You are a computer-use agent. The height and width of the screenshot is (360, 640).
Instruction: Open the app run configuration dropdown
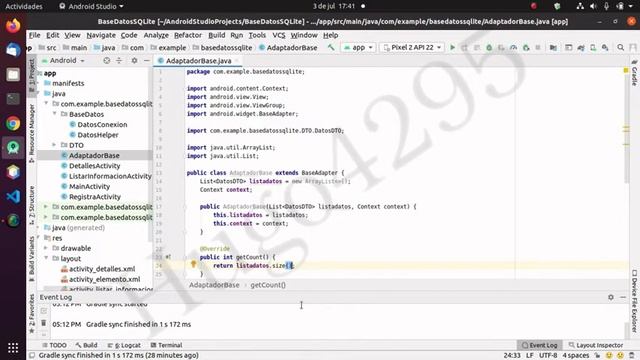point(358,47)
